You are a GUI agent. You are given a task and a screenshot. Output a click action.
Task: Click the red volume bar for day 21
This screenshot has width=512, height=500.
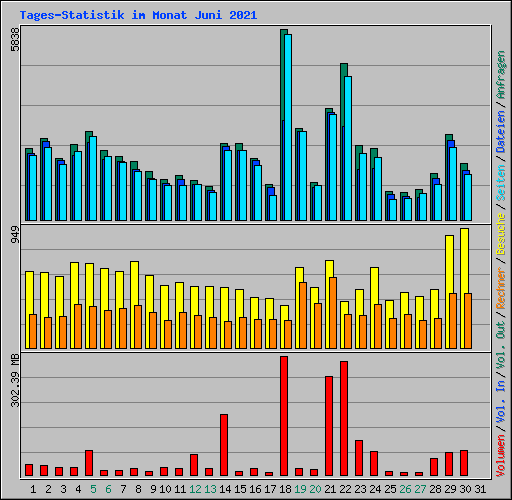click(x=329, y=426)
